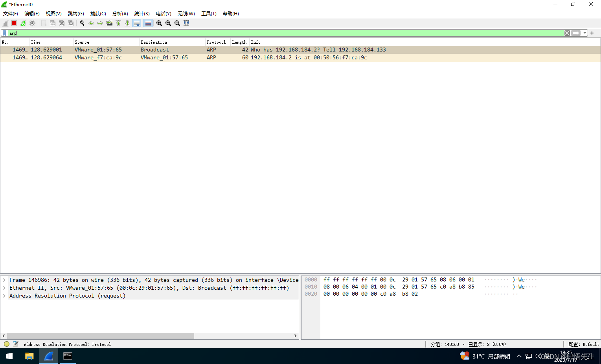Sort by Protocol column header
Screen dimensions: 601x364
(x=218, y=42)
